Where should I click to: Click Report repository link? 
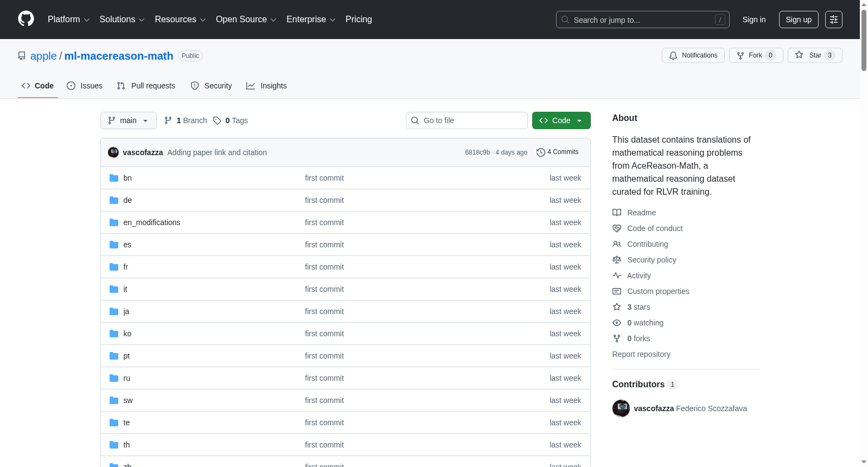click(x=641, y=354)
